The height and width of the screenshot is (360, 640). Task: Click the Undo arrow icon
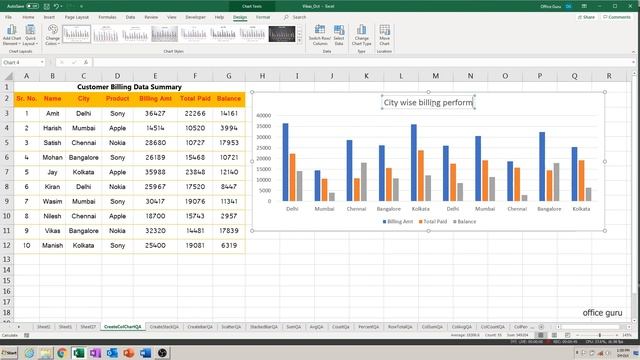coord(56,6)
